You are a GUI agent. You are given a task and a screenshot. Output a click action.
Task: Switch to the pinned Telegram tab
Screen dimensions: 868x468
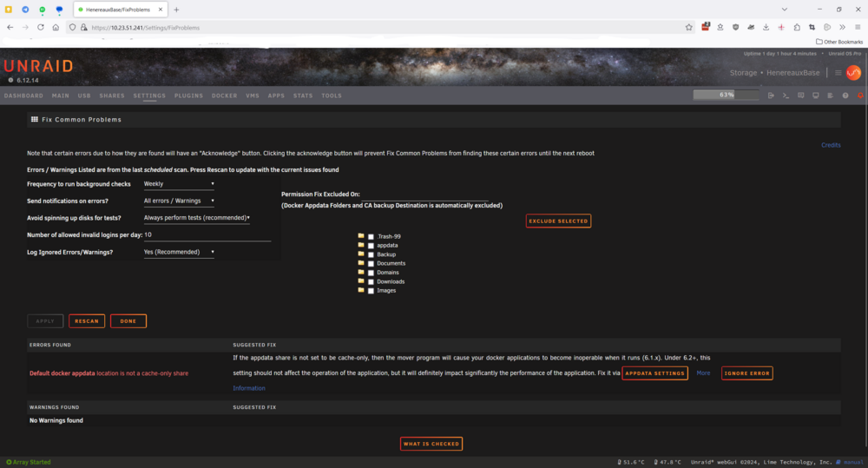pos(25,10)
